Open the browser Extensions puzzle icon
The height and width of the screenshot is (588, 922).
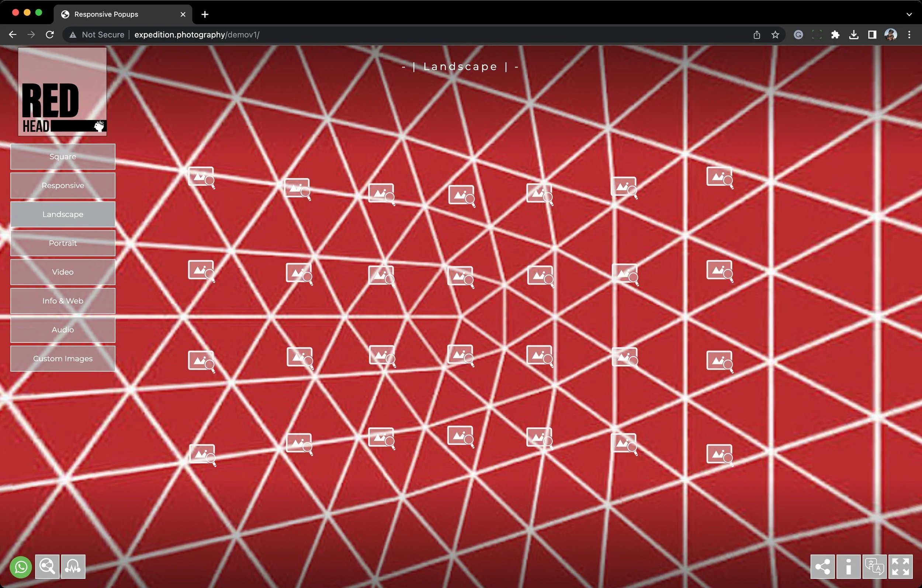(x=835, y=35)
